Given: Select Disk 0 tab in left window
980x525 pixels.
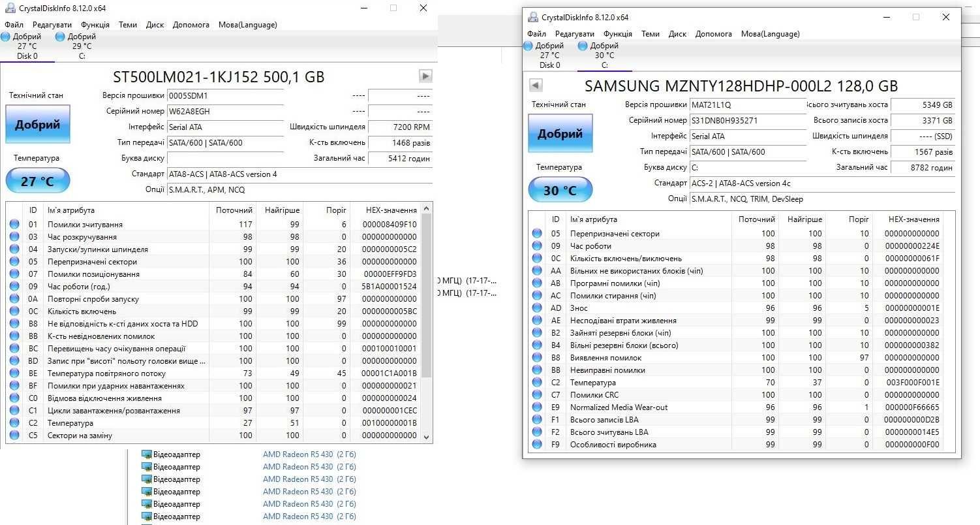Looking at the screenshot, I should pyautogui.click(x=27, y=46).
